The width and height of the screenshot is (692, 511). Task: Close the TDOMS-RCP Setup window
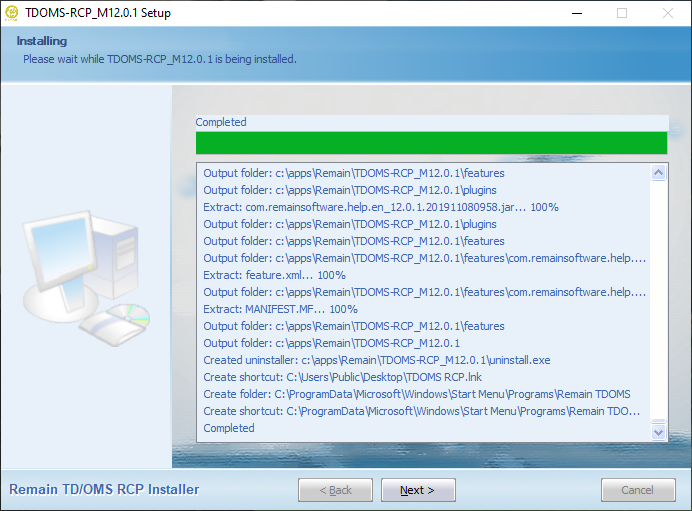[x=667, y=13]
